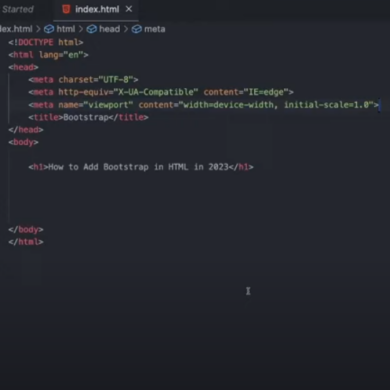Image resolution: width=390 pixels, height=390 pixels.
Task: Open the Started tab
Action: point(18,9)
